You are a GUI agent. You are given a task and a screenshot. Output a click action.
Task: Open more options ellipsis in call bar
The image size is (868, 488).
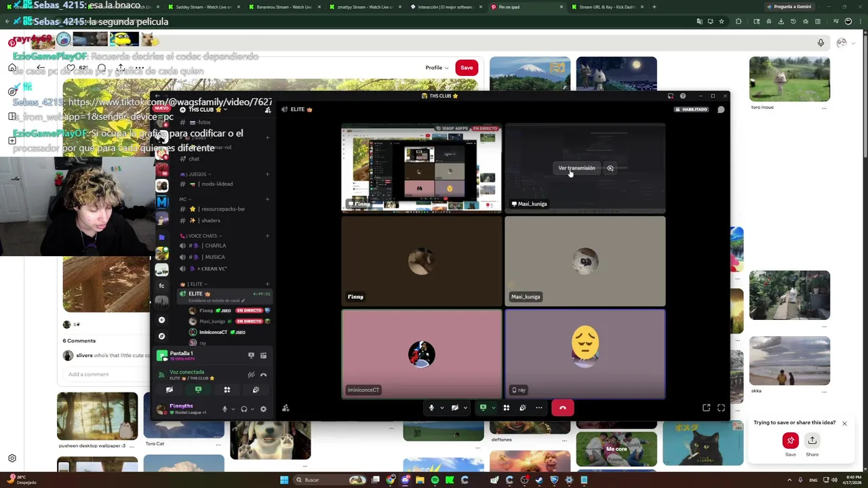539,408
